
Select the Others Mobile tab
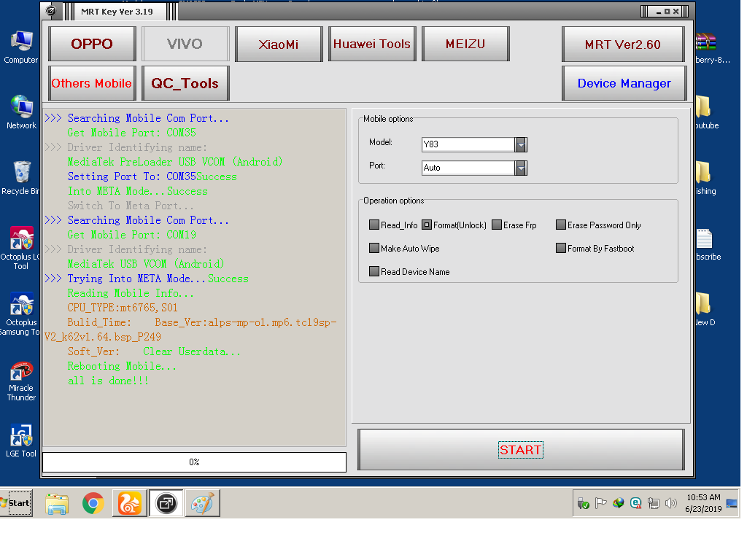pos(92,83)
